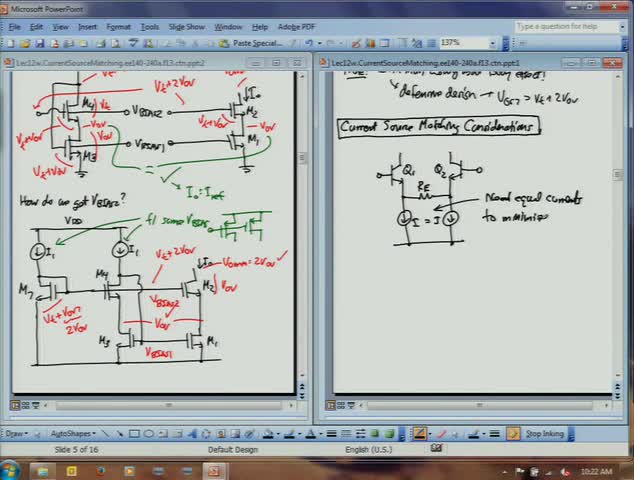This screenshot has height=480, width=634.
Task: Insert a Text Box from Drawing toolbar
Action: pos(163,434)
